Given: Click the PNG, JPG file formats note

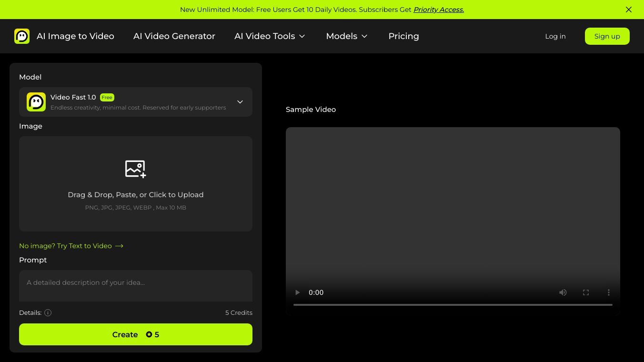Looking at the screenshot, I should tap(136, 208).
